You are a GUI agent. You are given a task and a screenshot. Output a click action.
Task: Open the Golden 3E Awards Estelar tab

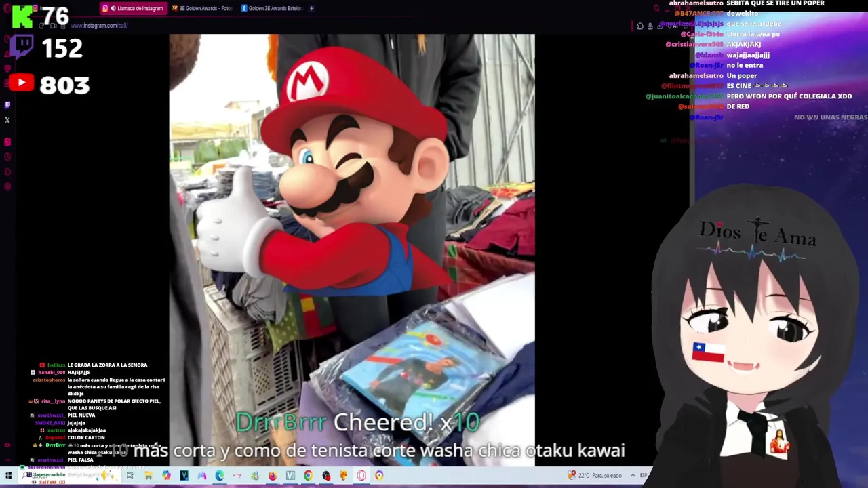(271, 8)
